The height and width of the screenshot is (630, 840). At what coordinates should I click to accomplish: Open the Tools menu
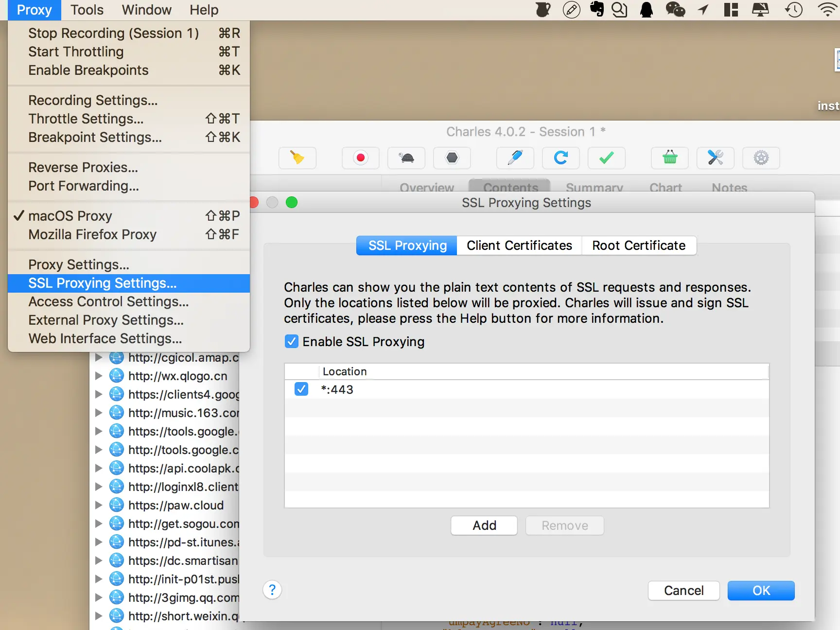[x=87, y=10]
